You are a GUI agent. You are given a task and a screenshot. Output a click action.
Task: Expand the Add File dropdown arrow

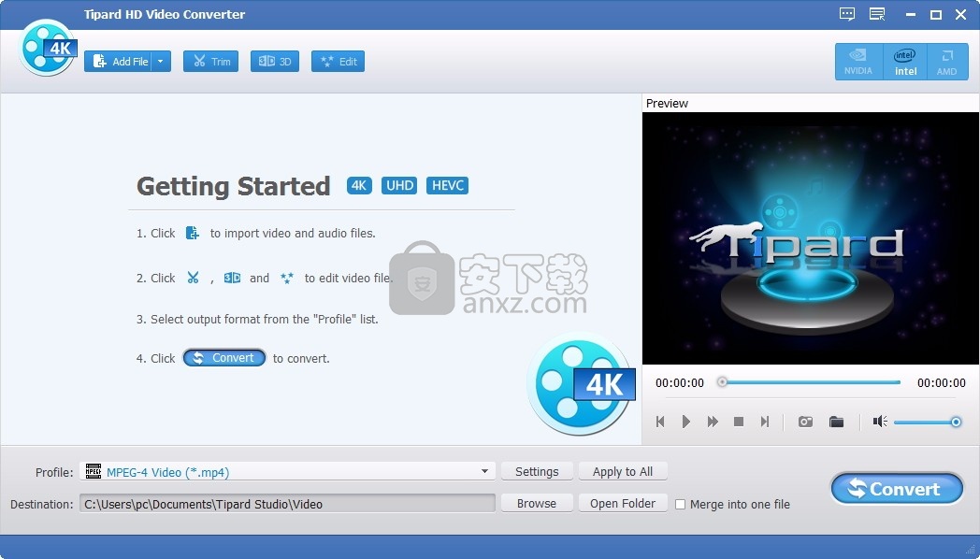click(161, 61)
